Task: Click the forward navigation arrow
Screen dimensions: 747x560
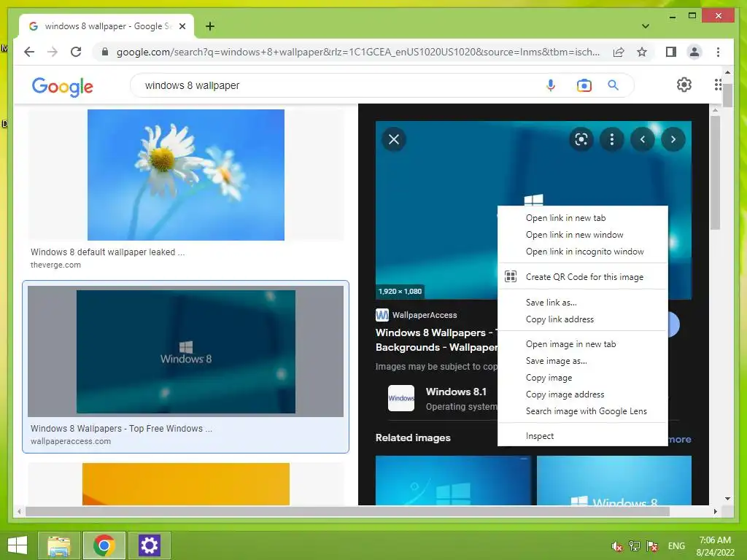Action: pos(53,52)
